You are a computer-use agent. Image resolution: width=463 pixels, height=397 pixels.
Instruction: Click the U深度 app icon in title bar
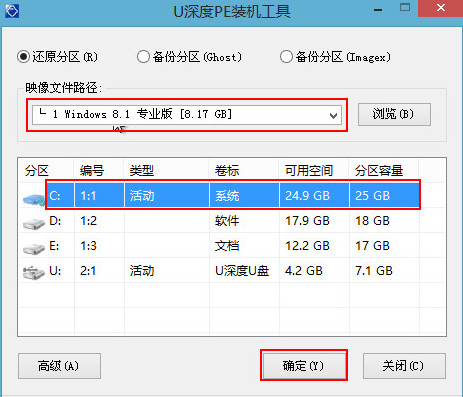click(12, 11)
